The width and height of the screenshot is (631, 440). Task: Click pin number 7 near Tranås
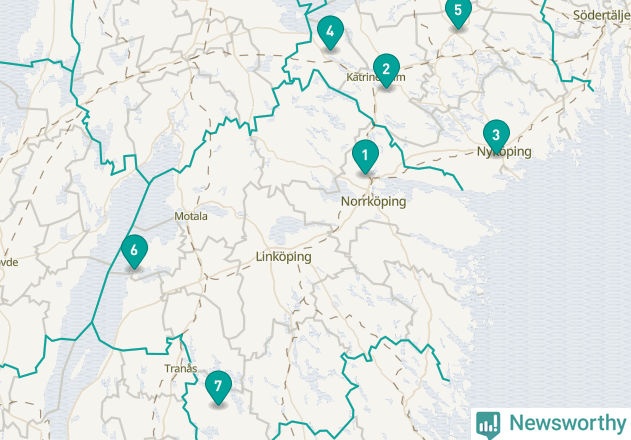(218, 388)
